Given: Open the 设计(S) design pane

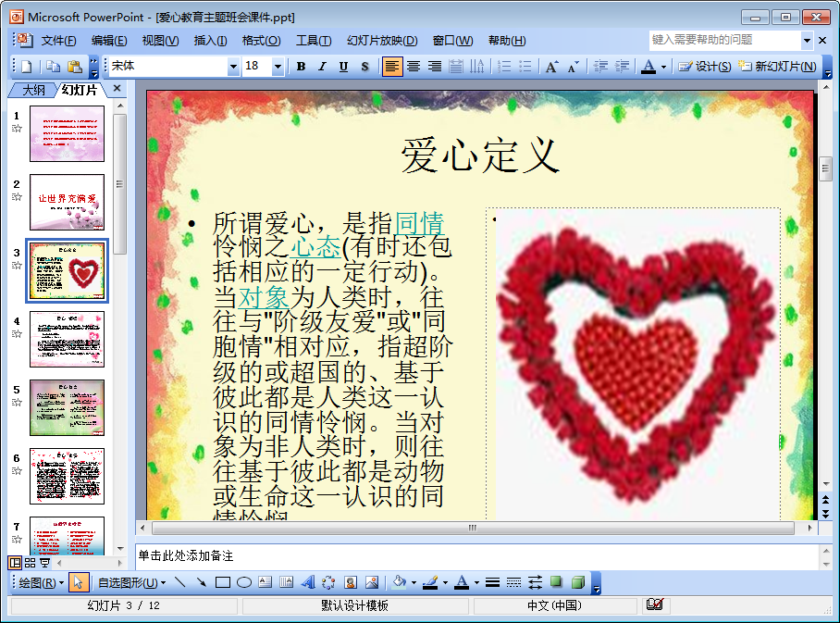Looking at the screenshot, I should [x=704, y=67].
